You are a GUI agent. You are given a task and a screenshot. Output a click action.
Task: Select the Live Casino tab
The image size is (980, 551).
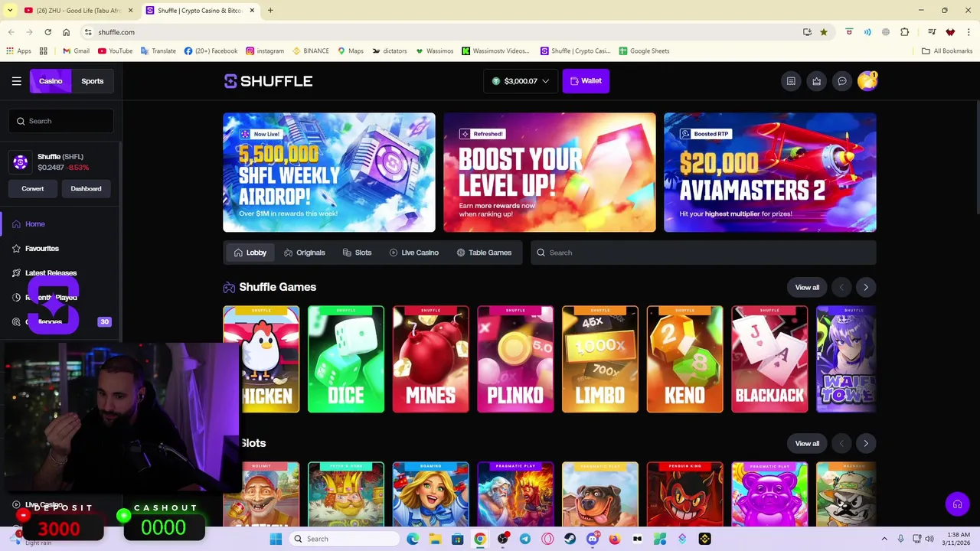point(414,253)
